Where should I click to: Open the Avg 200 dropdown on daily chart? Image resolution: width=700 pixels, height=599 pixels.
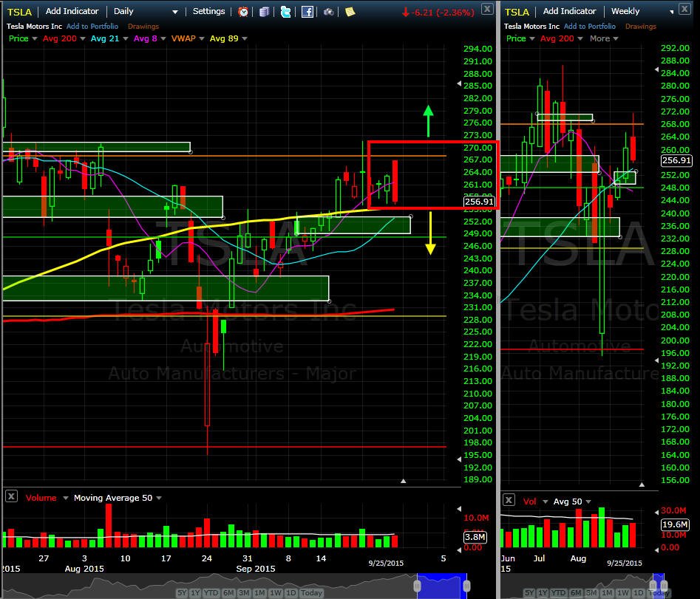[x=83, y=39]
